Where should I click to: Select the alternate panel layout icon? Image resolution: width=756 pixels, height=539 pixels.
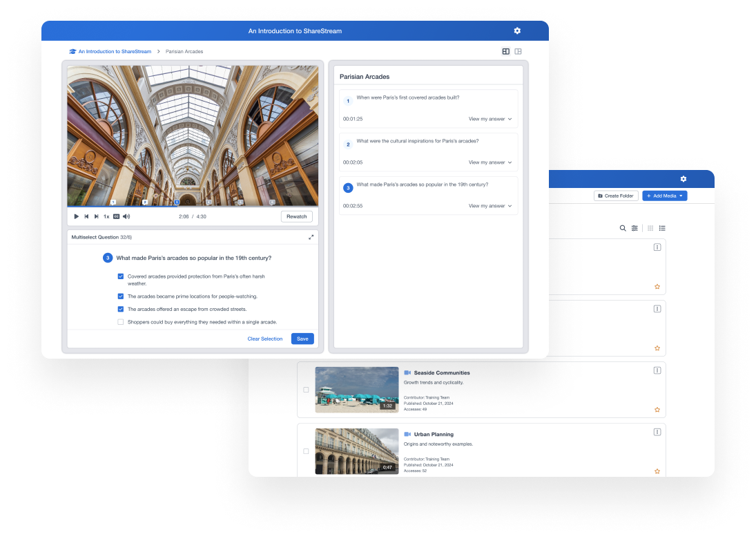[x=518, y=51]
